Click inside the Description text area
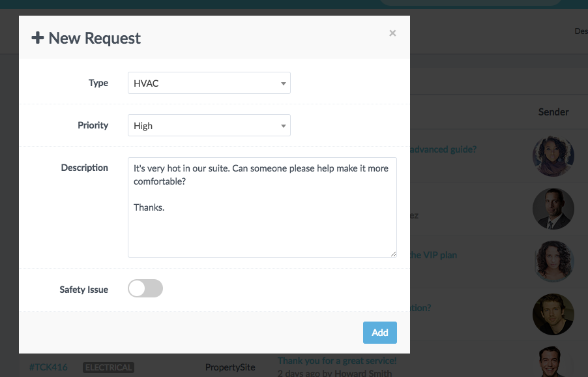Screen dimensions: 588x377 [262, 207]
